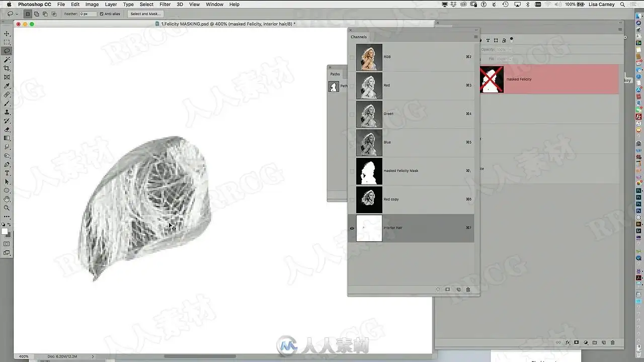The image size is (644, 362).
Task: Select the Type tool
Action: 7,173
